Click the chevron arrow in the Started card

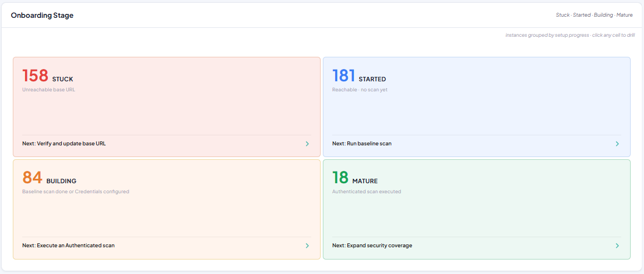(x=617, y=144)
